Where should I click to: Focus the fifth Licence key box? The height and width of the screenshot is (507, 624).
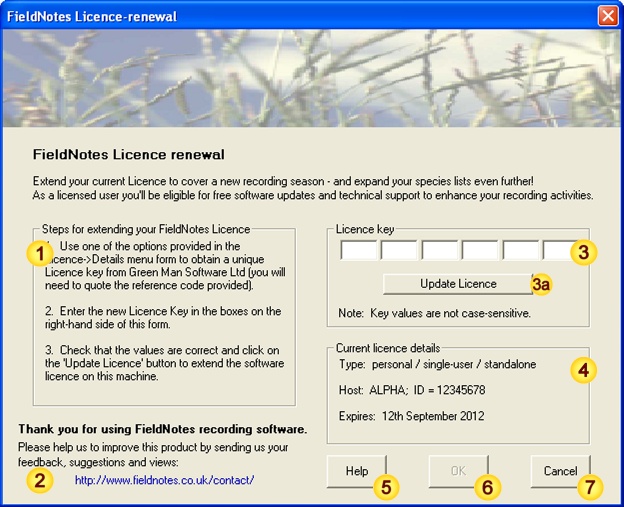(x=521, y=250)
